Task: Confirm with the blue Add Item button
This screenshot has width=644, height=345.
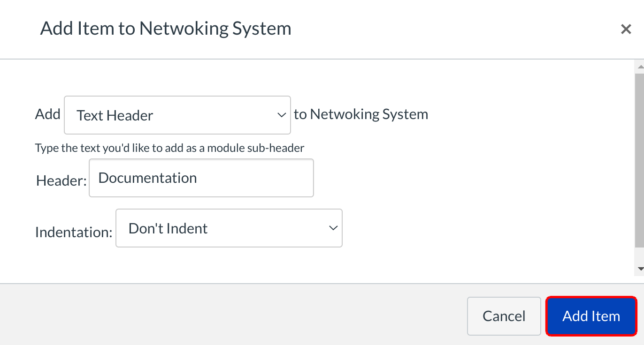Action: click(591, 316)
